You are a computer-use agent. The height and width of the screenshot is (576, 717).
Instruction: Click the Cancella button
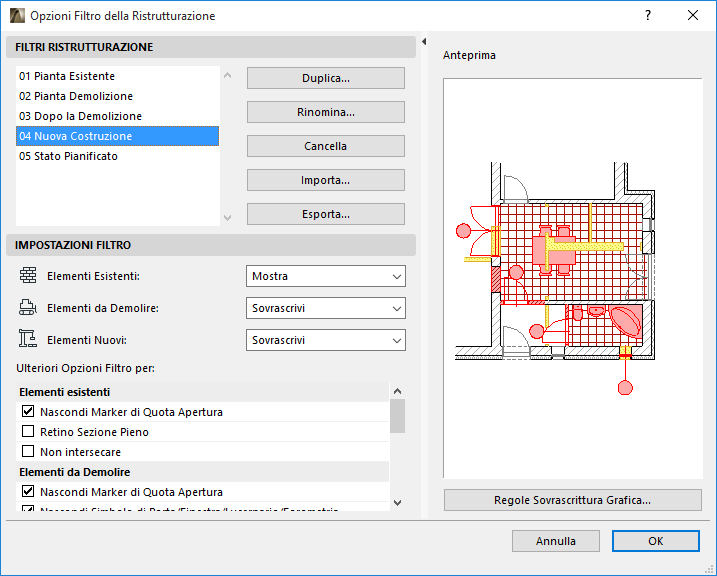(326, 146)
